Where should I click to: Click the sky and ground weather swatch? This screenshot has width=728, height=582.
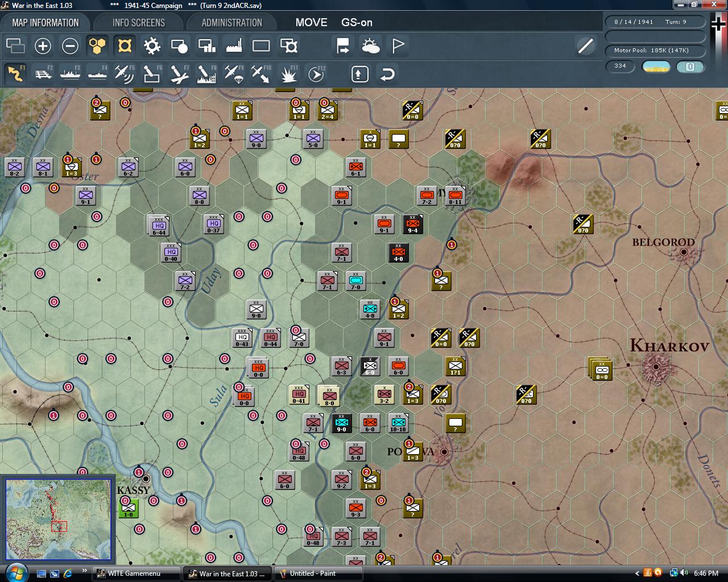coord(656,66)
